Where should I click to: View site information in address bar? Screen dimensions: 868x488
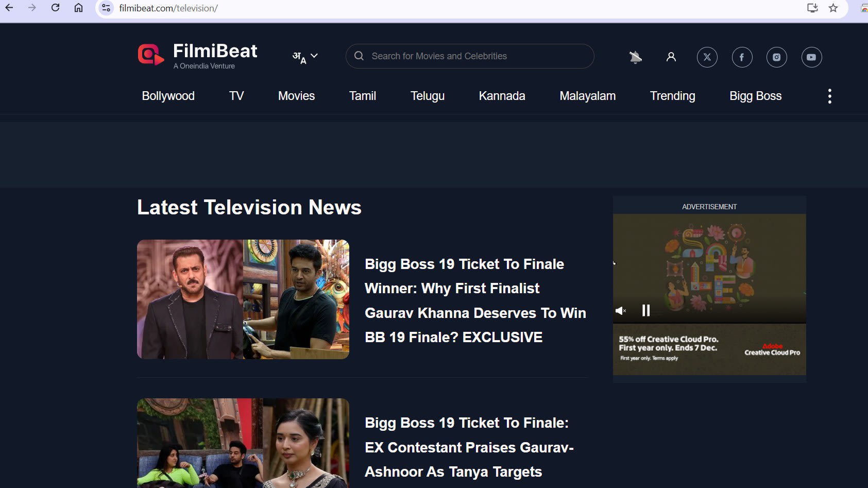point(106,8)
